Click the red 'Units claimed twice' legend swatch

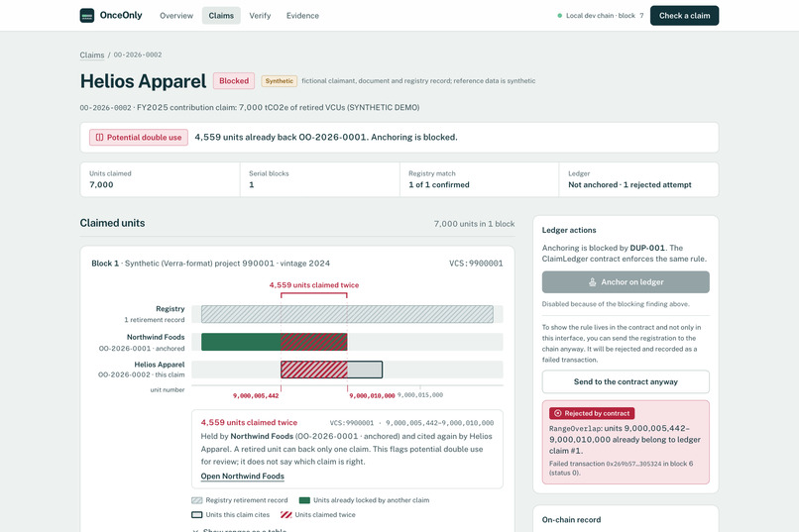[285, 515]
